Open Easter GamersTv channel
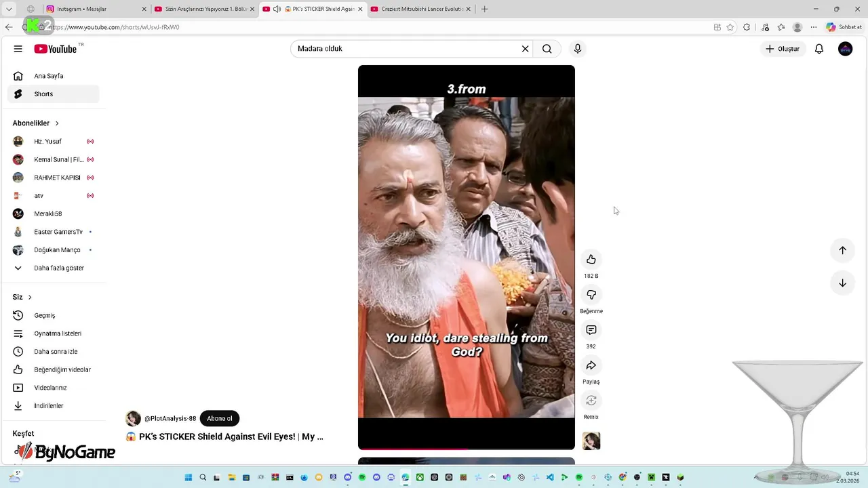The image size is (868, 488). pos(53,232)
